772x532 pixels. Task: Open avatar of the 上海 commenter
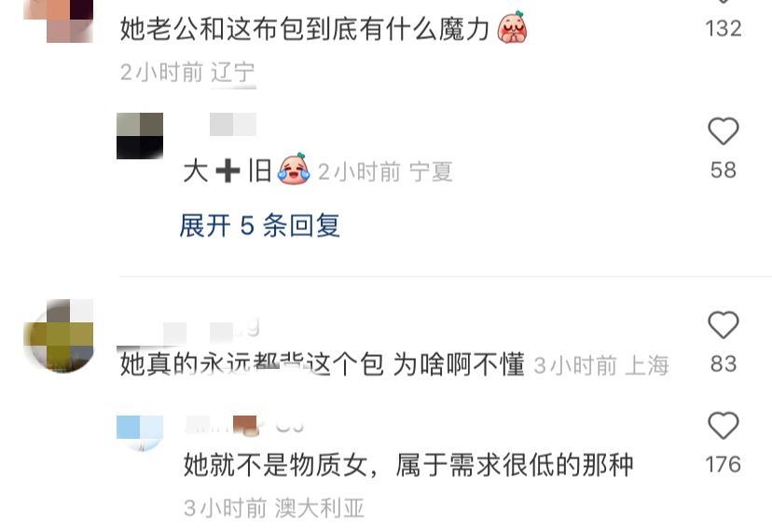click(x=59, y=335)
